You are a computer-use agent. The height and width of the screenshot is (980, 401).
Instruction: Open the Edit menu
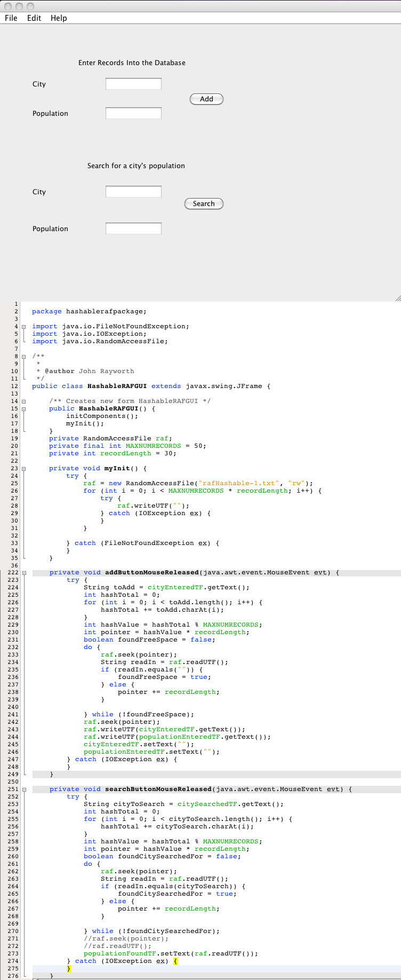pyautogui.click(x=34, y=18)
